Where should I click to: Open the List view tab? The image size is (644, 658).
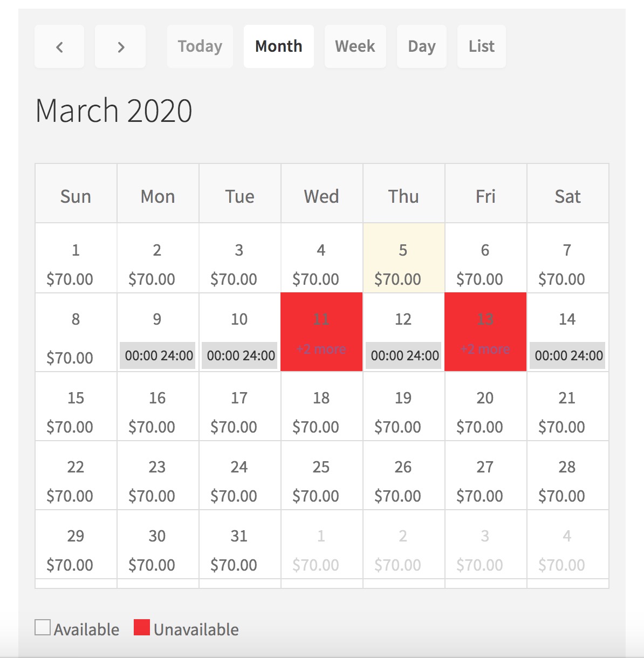481,47
